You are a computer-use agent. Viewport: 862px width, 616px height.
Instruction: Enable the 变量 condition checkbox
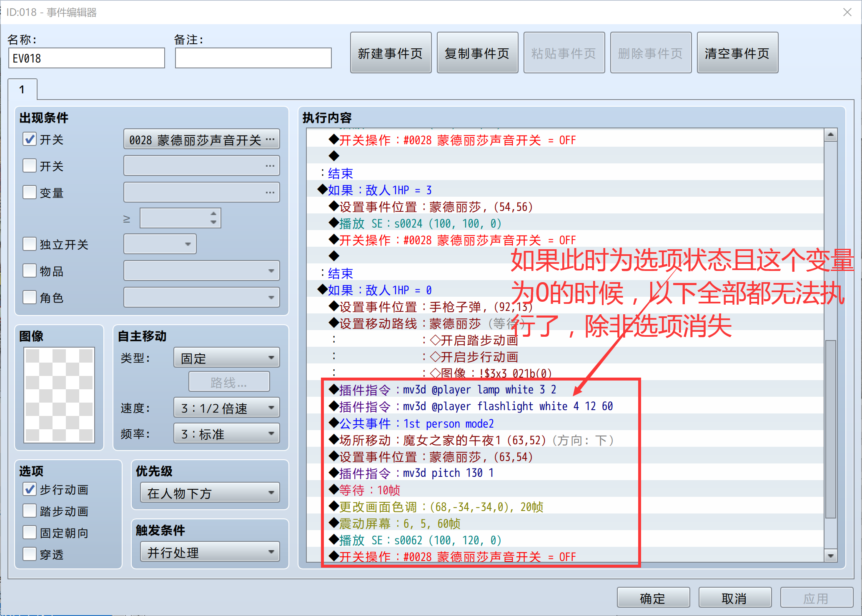pyautogui.click(x=30, y=192)
